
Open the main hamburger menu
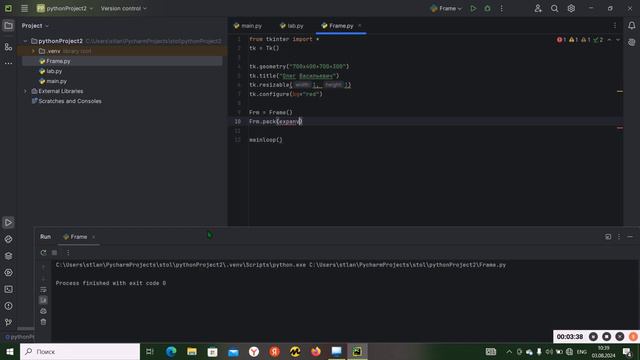pos(24,8)
